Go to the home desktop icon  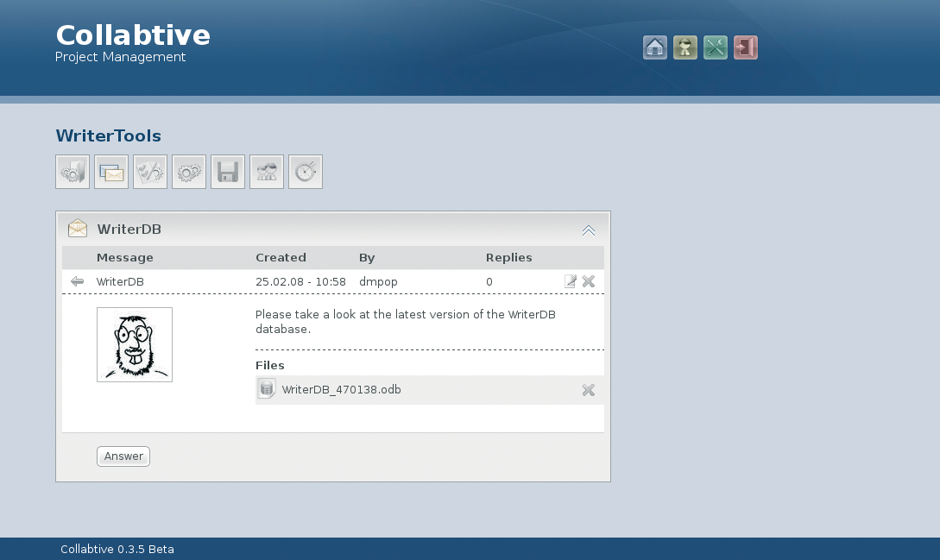(x=654, y=47)
